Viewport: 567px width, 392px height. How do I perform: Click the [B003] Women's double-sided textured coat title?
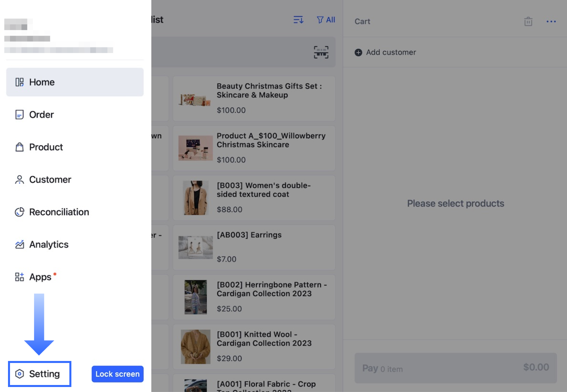click(263, 190)
